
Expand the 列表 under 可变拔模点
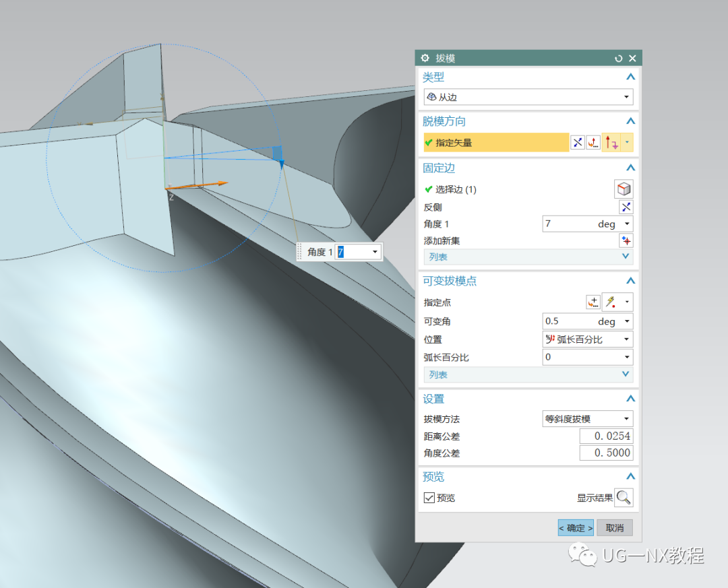528,374
